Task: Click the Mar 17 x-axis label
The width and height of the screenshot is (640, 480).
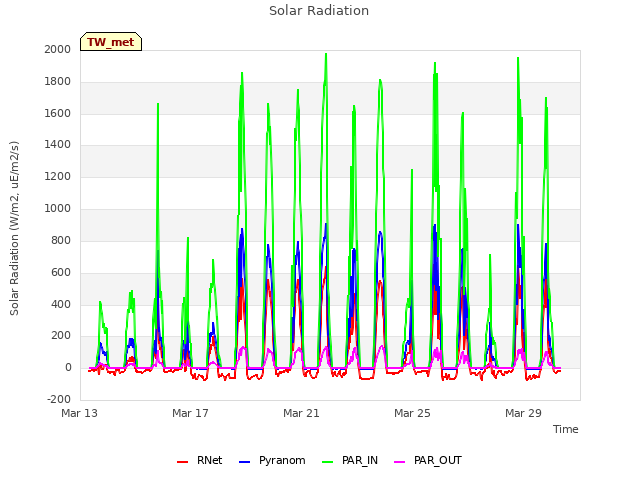Action: pos(190,413)
